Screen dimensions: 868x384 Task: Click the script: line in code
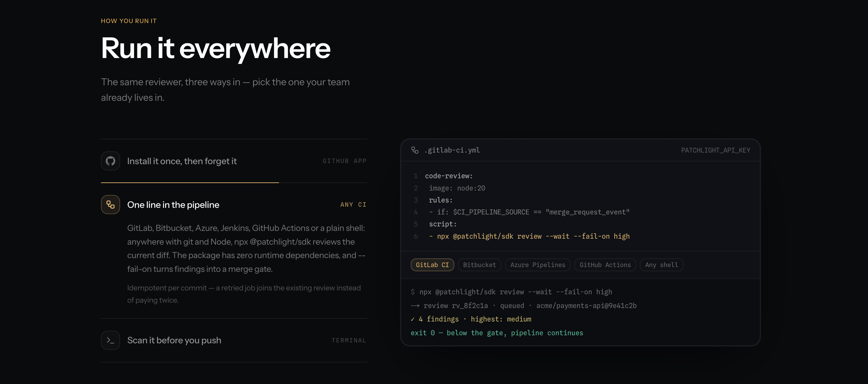click(443, 224)
